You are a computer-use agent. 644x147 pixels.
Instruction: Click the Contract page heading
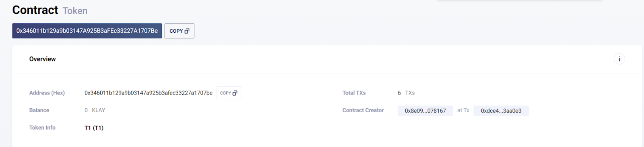35,10
